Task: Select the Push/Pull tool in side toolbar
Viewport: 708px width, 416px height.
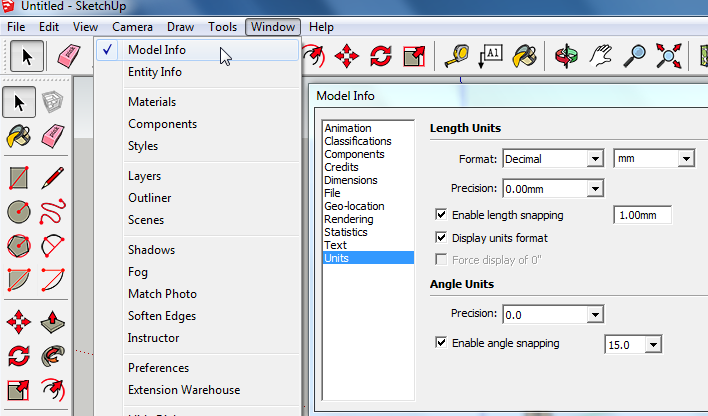Action: (x=53, y=322)
